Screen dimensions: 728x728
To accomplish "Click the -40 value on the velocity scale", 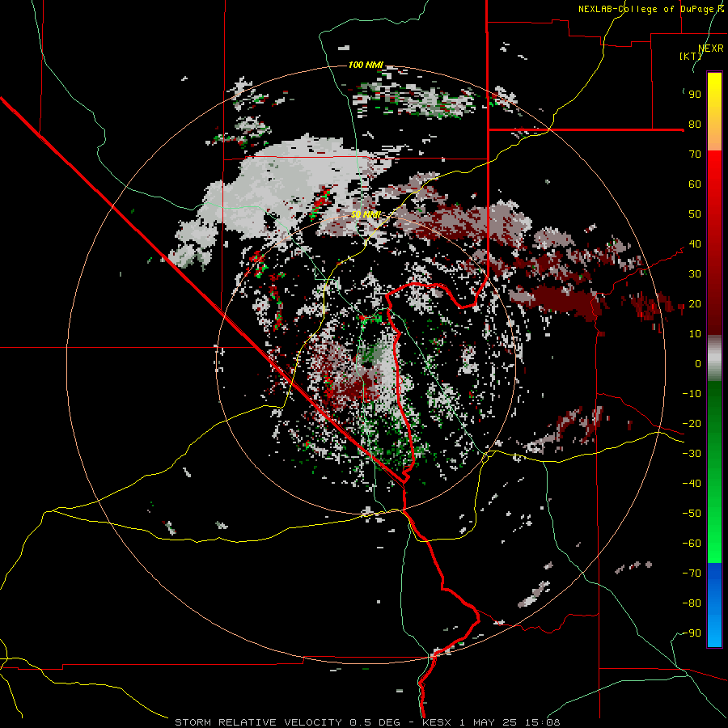I will click(692, 484).
